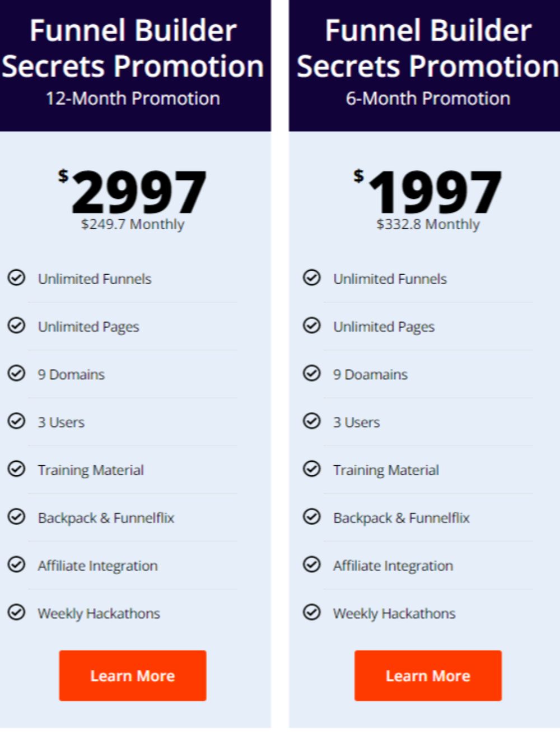Click Learn More on the 12-Month plan

[x=132, y=675]
